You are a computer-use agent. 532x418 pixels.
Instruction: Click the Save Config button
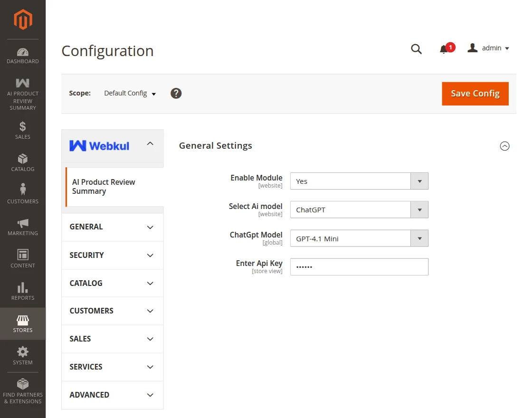pos(475,94)
